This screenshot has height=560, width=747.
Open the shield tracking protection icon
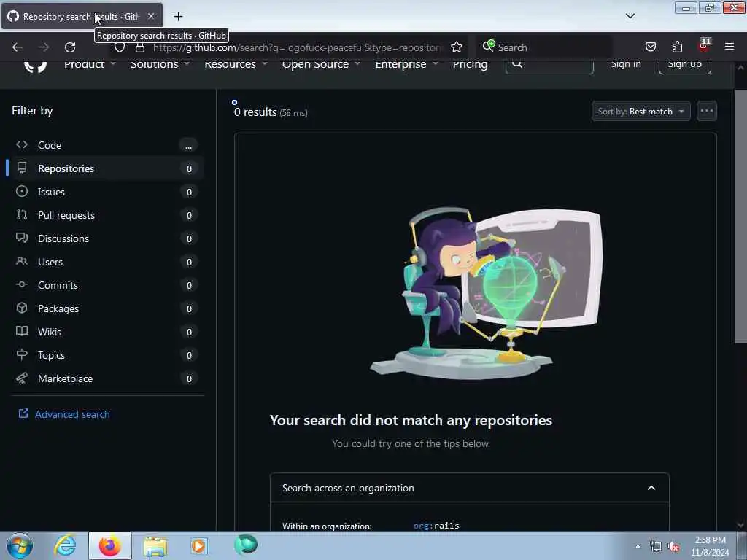(x=120, y=47)
